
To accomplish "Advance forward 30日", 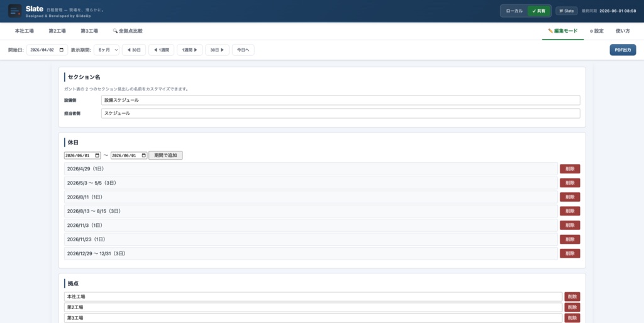I will coord(217,50).
